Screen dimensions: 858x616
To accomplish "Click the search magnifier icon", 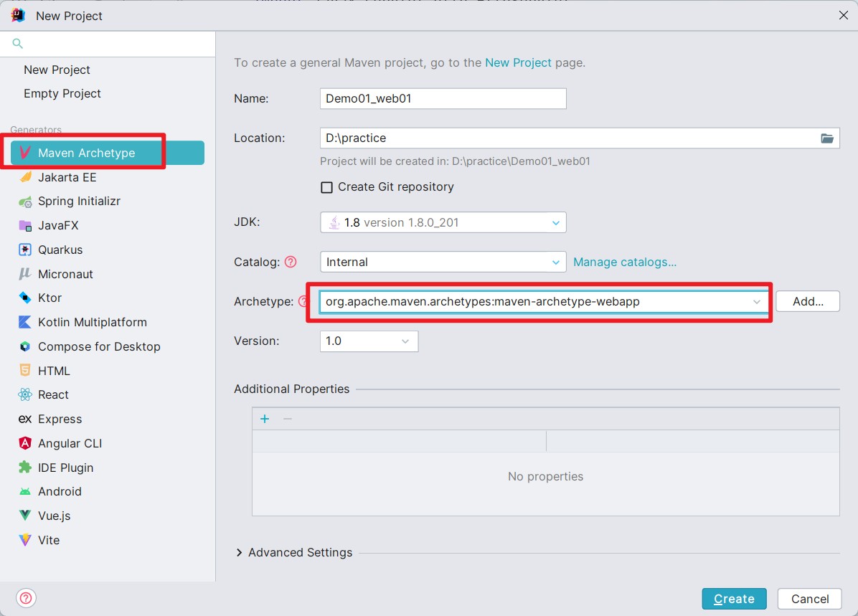I will coord(17,43).
